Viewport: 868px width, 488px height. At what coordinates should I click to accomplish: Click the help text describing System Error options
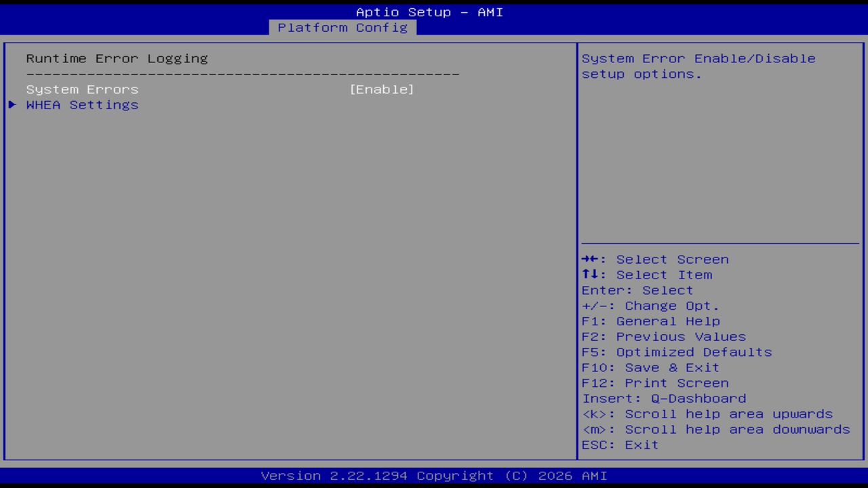coord(698,66)
